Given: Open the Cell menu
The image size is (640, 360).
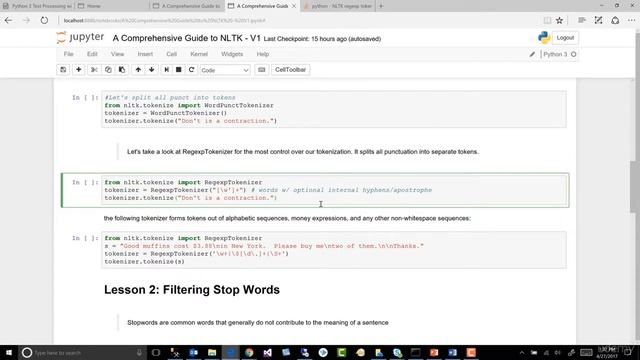Looking at the screenshot, I should pyautogui.click(x=171, y=54).
